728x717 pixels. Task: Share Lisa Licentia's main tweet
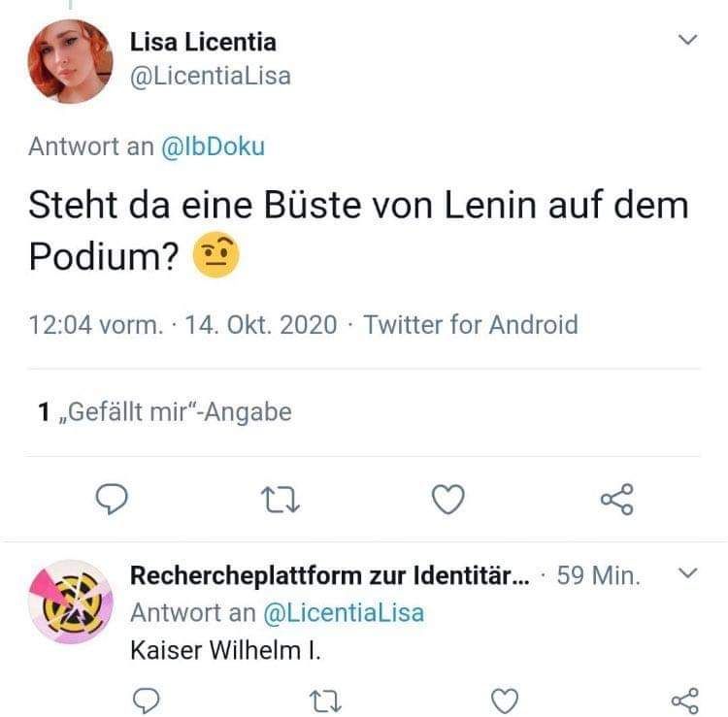point(616,500)
